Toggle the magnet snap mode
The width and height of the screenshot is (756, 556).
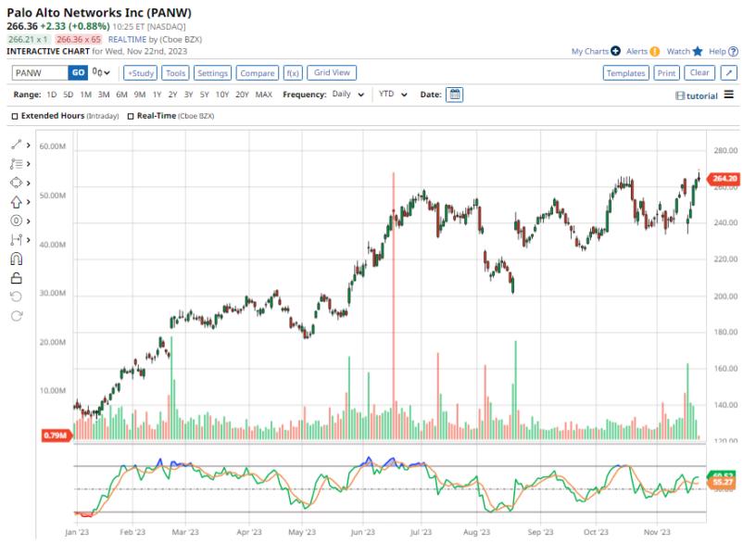[17, 259]
